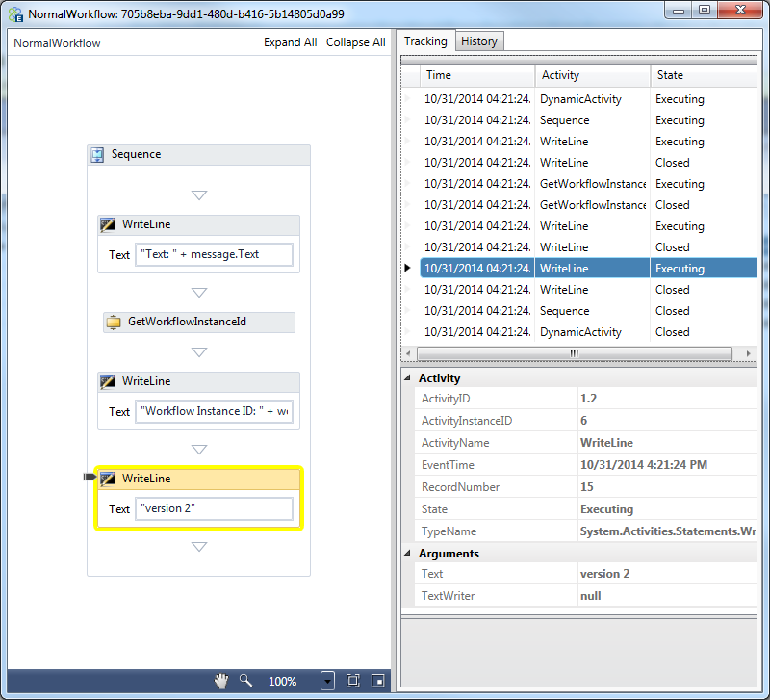
Task: Select the GetWorkflowInstance Closed row
Action: pos(588,205)
